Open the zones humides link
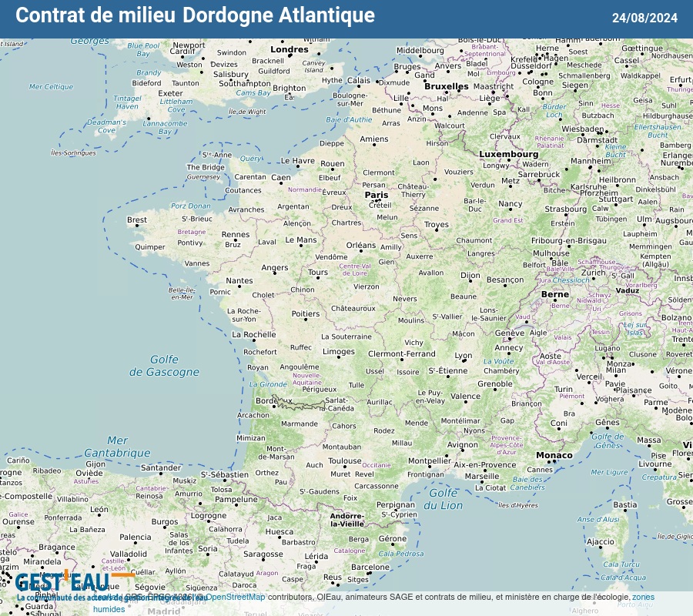 643,597
